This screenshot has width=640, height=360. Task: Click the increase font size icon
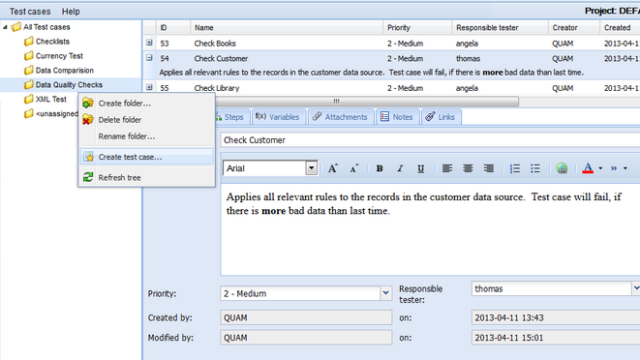333,168
